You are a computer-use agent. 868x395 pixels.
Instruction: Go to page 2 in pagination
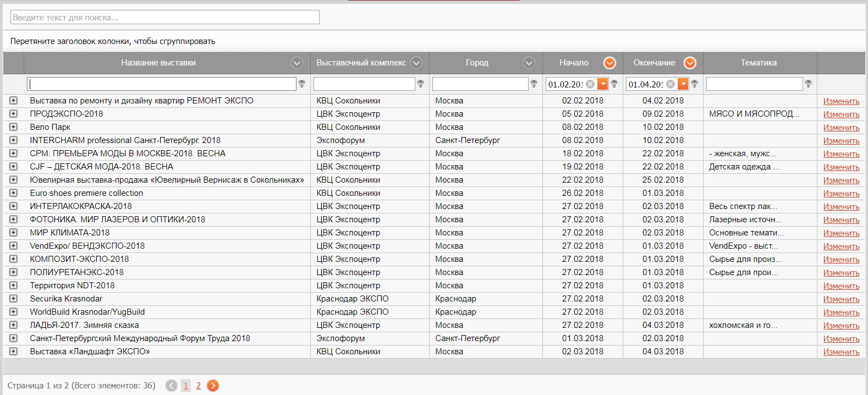pos(199,386)
